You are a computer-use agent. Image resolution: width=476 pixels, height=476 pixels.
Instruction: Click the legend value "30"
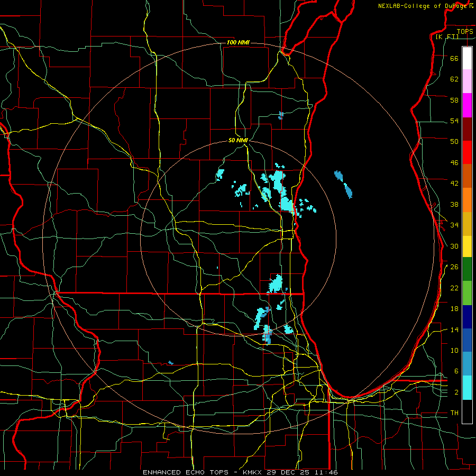click(x=454, y=246)
